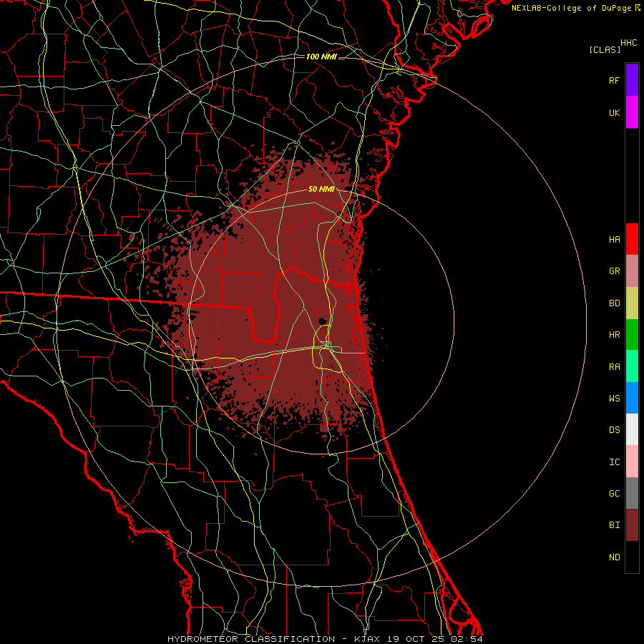
Task: Click the RF legend label
Action: pyautogui.click(x=614, y=80)
